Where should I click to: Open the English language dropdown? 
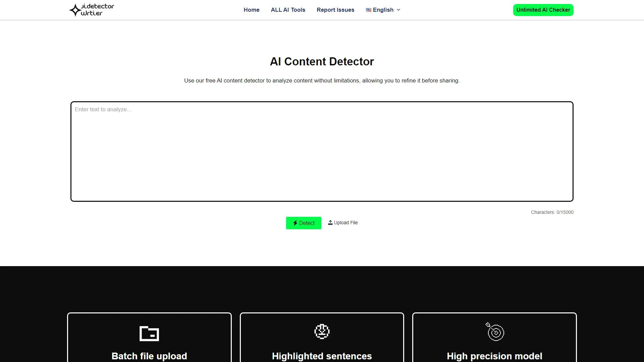pos(383,10)
